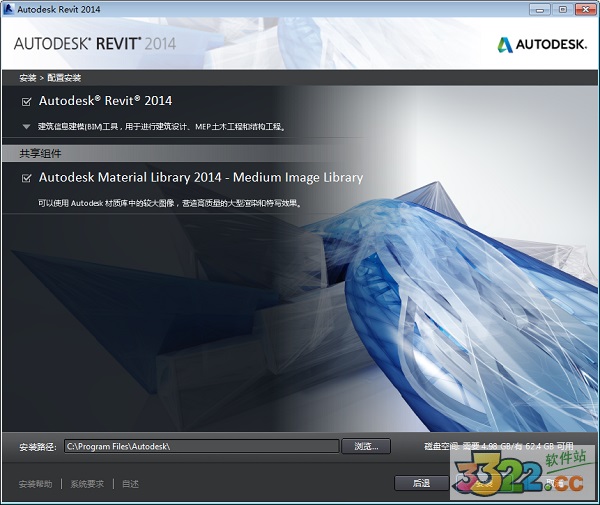Close the Autodesk Revit 2014 installer
Viewport: 600px width, 505px height.
(585, 10)
